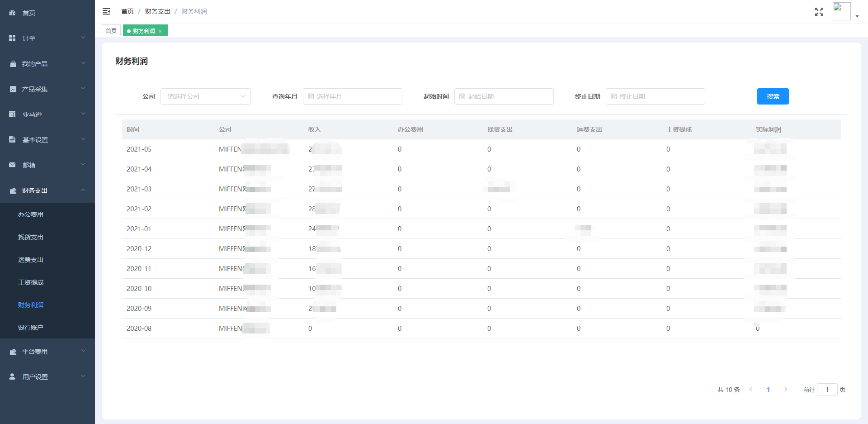
Task: Expand the 亚马逊 sidebar menu
Action: [47, 114]
